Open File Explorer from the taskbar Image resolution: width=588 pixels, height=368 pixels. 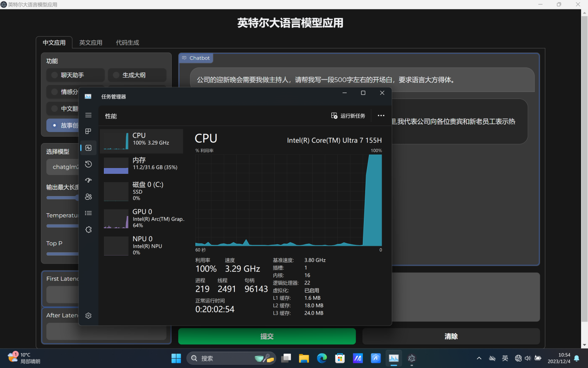click(304, 358)
